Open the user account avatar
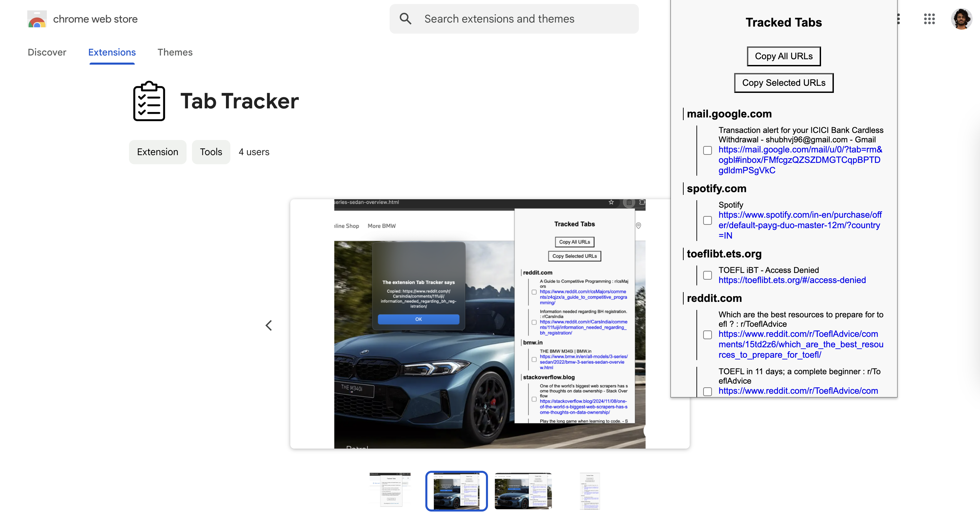This screenshot has height=527, width=980. [961, 19]
